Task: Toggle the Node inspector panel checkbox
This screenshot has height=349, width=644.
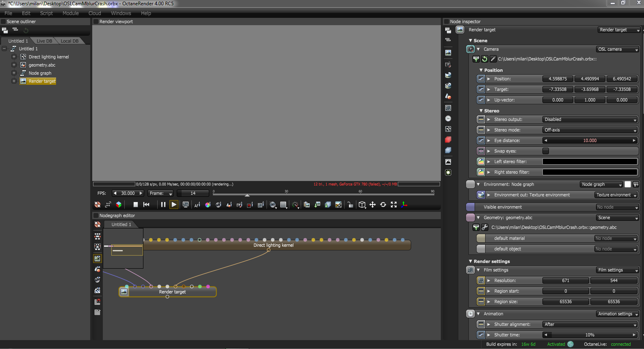Action: point(447,22)
